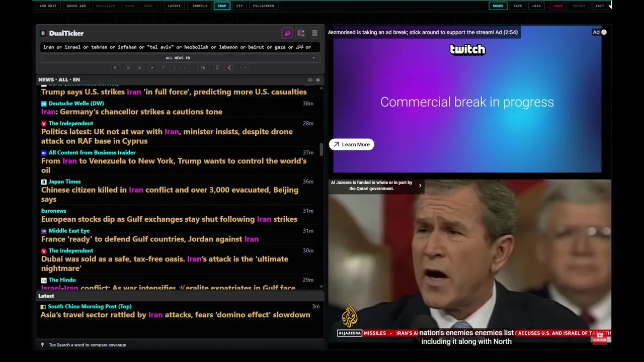
Task: Click the Twitch logo in ad player
Action: [x=467, y=49]
